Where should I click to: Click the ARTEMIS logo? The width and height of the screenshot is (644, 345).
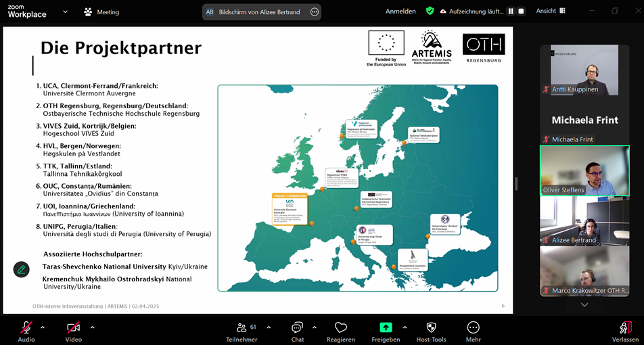[432, 48]
